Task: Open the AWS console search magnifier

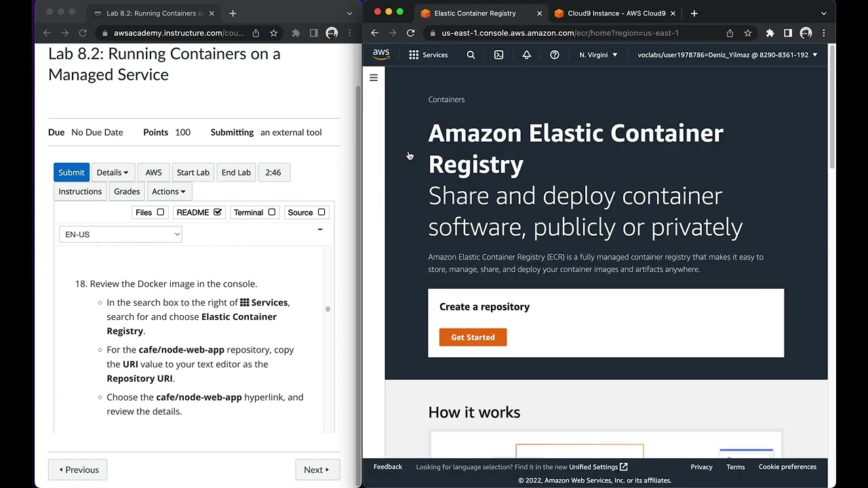Action: (x=471, y=55)
